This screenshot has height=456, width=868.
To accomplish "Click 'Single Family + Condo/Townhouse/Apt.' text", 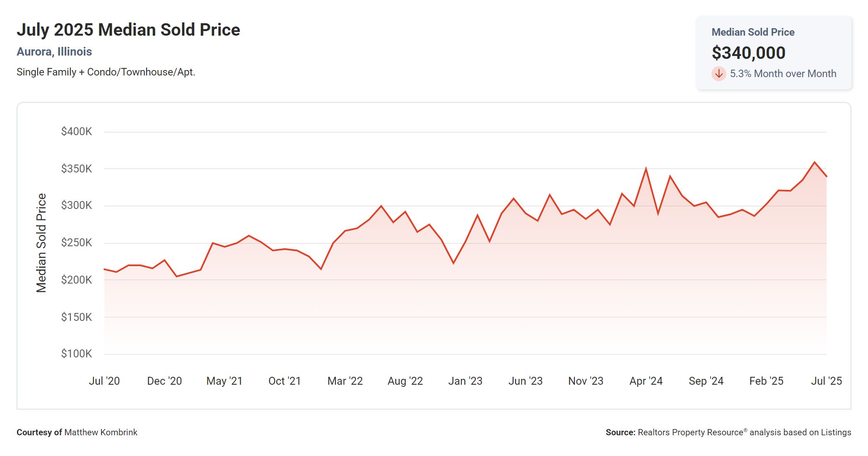I will (x=106, y=72).
